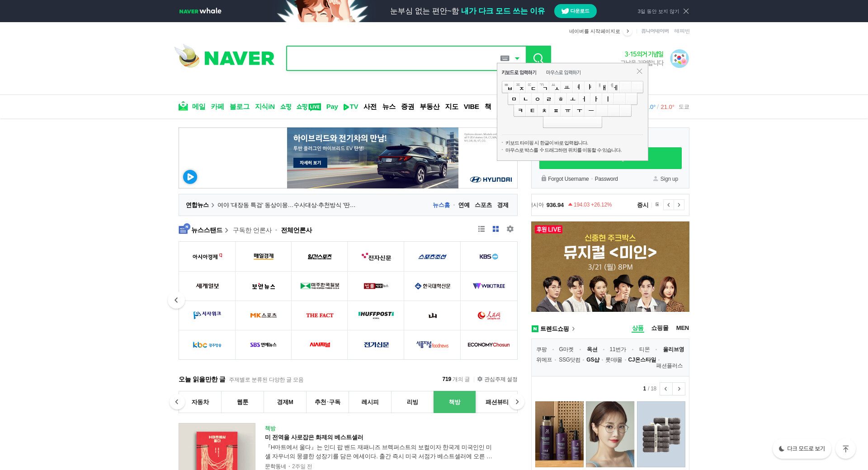Open the 메일 mail icon
868x470 pixels.
click(x=183, y=106)
